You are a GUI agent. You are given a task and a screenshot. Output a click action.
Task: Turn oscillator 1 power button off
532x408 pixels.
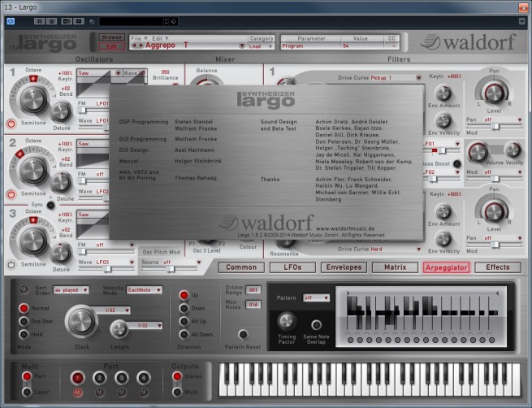(11, 124)
